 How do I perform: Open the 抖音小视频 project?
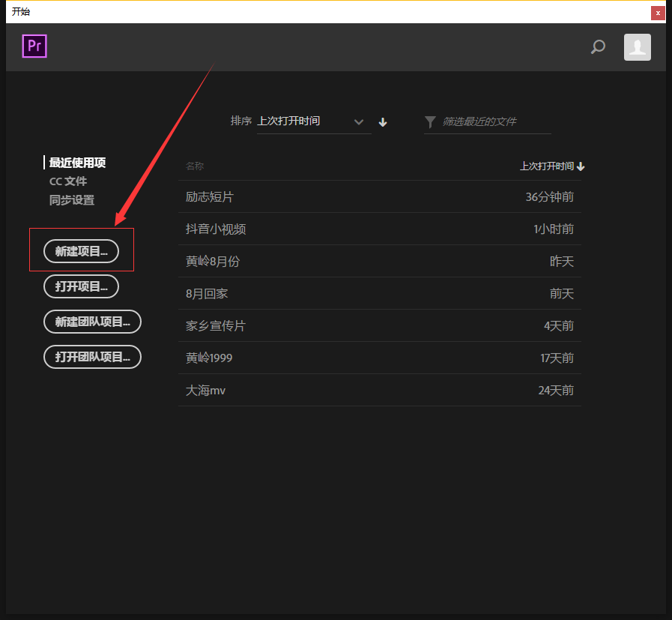pyautogui.click(x=380, y=229)
